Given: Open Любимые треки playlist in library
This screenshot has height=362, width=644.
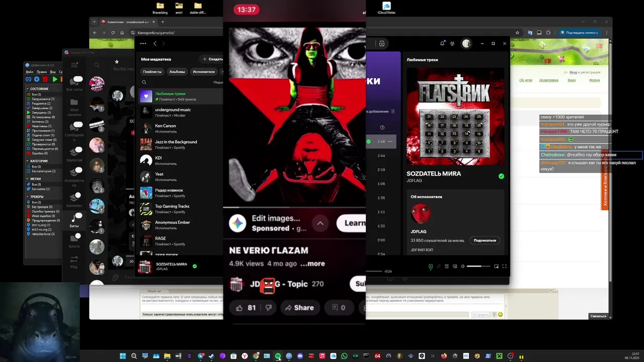Looking at the screenshot, I should coord(181,97).
